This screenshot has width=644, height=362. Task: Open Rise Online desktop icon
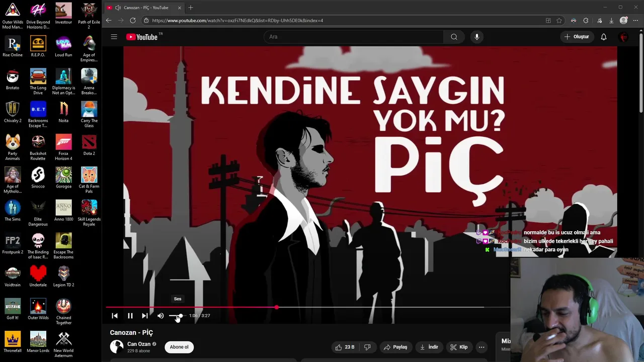pyautogui.click(x=13, y=46)
